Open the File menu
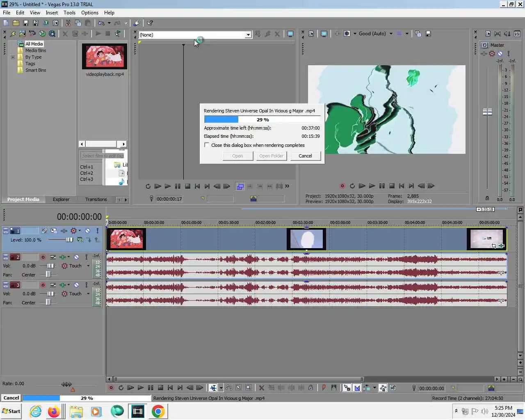The height and width of the screenshot is (420, 525). click(x=7, y=13)
